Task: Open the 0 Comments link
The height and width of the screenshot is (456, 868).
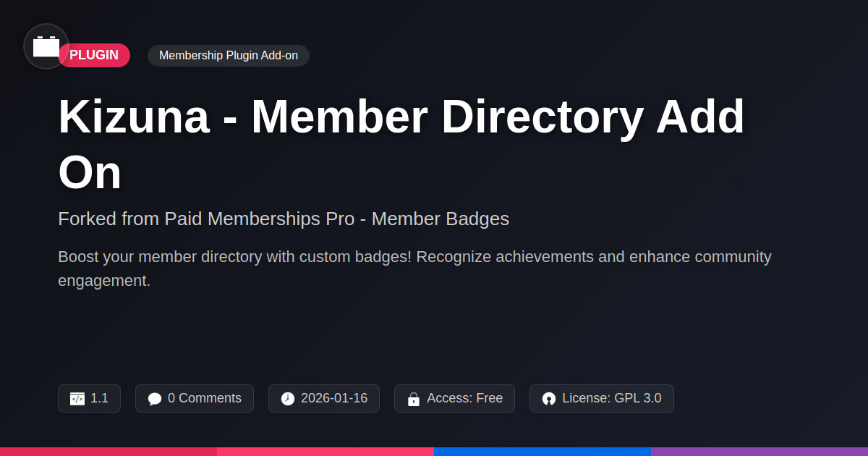Action: pos(204,398)
